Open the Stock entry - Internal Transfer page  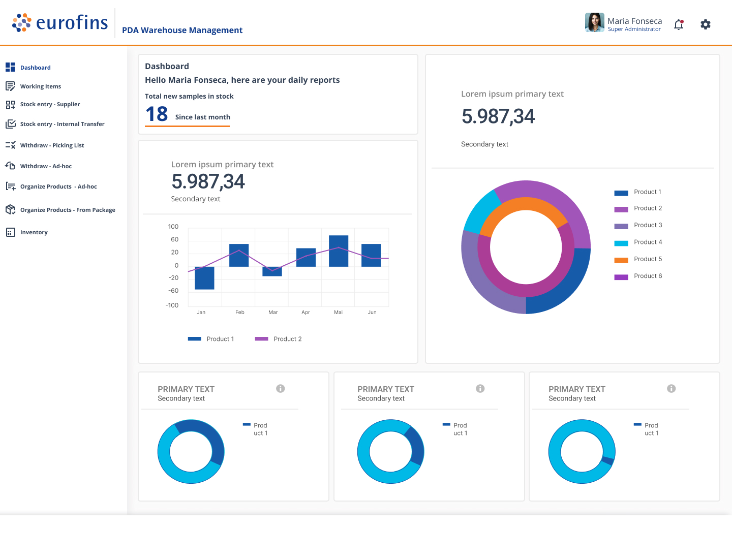click(62, 124)
